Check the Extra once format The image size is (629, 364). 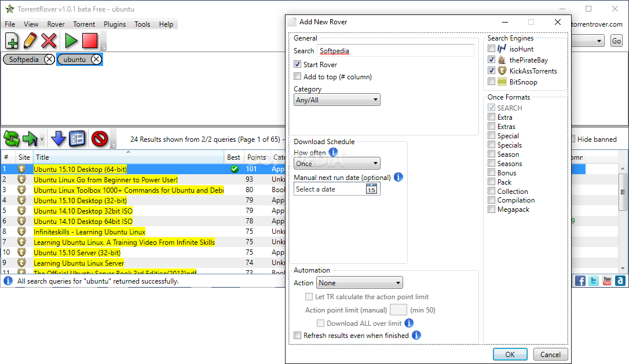coord(491,117)
